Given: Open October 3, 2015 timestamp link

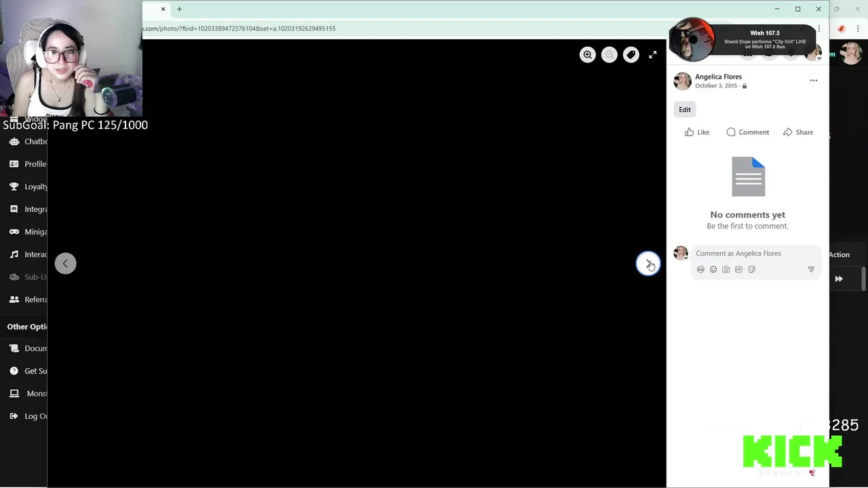Looking at the screenshot, I should click(715, 86).
